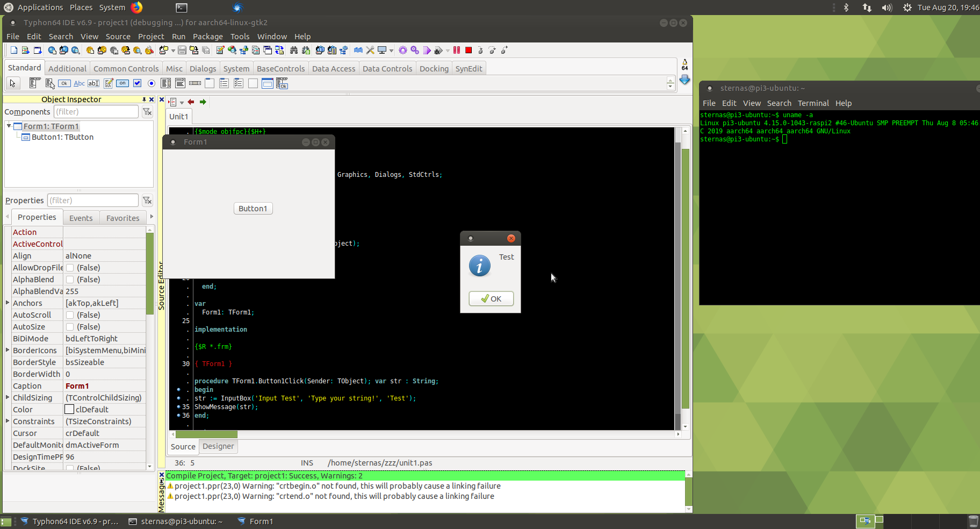Select the TRadioButton component icon
This screenshot has width=980, height=529.
[x=152, y=83]
